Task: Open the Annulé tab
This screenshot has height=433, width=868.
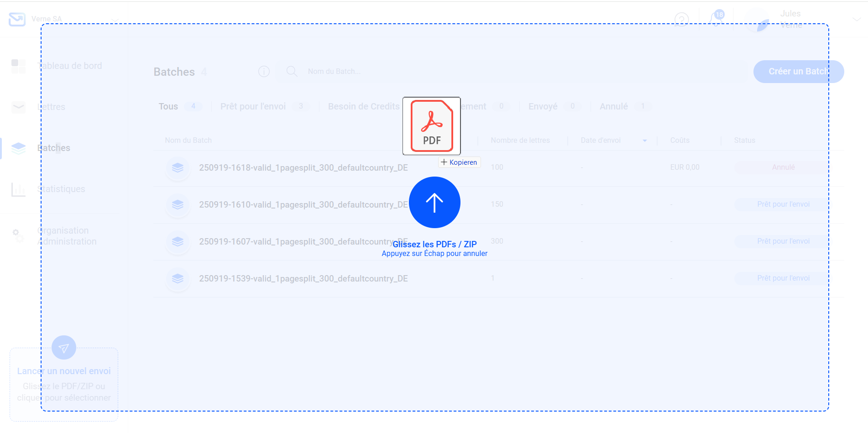Action: pyautogui.click(x=613, y=107)
